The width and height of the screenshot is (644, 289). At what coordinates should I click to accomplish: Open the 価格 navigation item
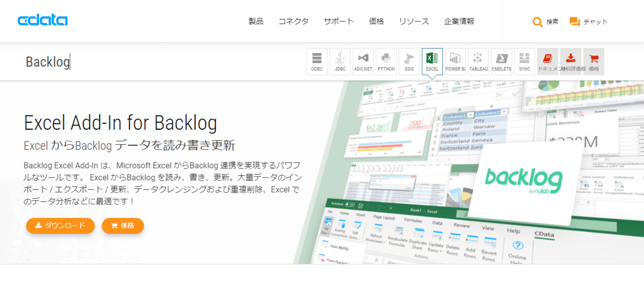point(376,21)
